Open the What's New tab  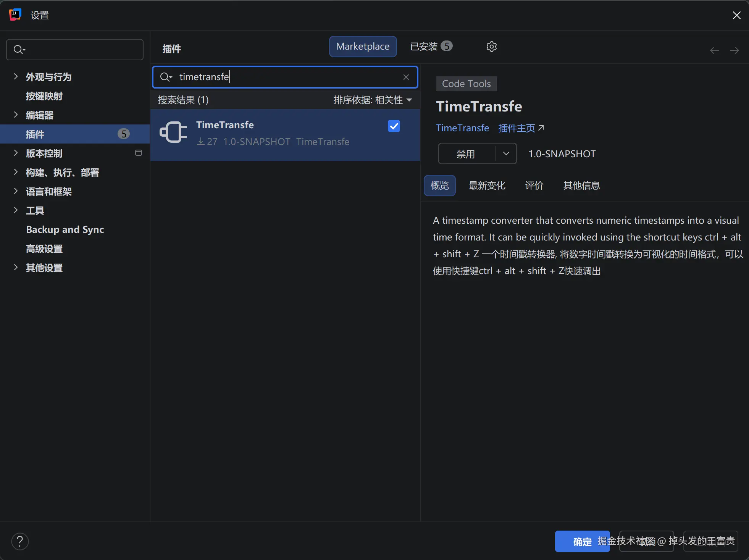pyautogui.click(x=487, y=186)
